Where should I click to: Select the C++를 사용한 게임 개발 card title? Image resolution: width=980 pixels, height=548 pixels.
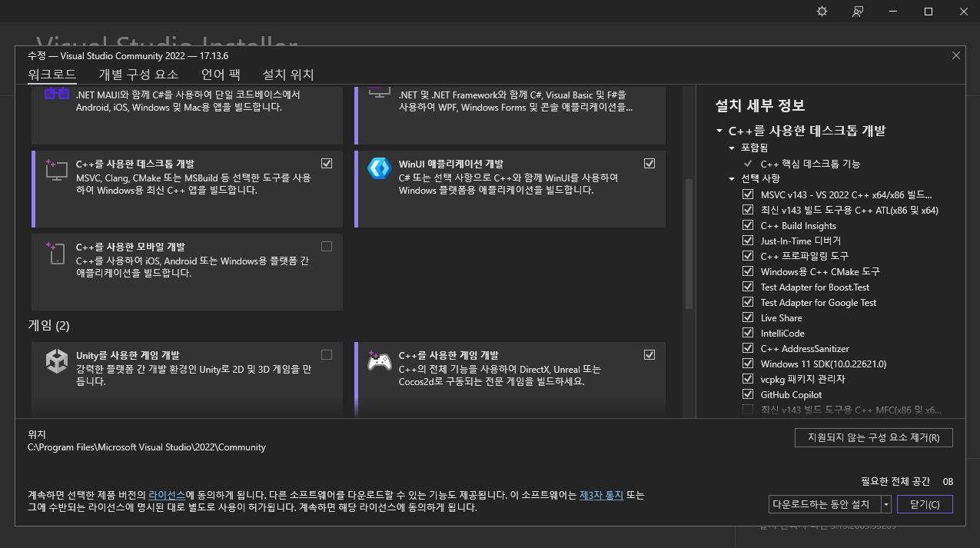[449, 355]
